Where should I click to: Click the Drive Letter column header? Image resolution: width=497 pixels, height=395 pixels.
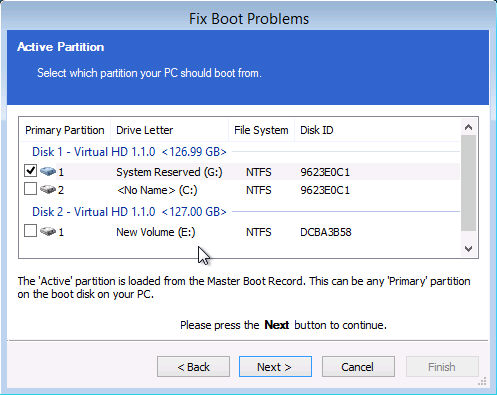coord(169,130)
